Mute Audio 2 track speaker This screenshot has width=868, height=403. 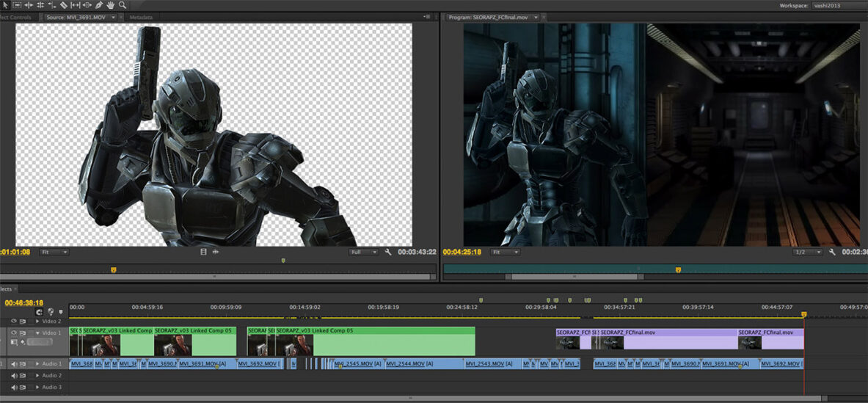click(x=14, y=376)
